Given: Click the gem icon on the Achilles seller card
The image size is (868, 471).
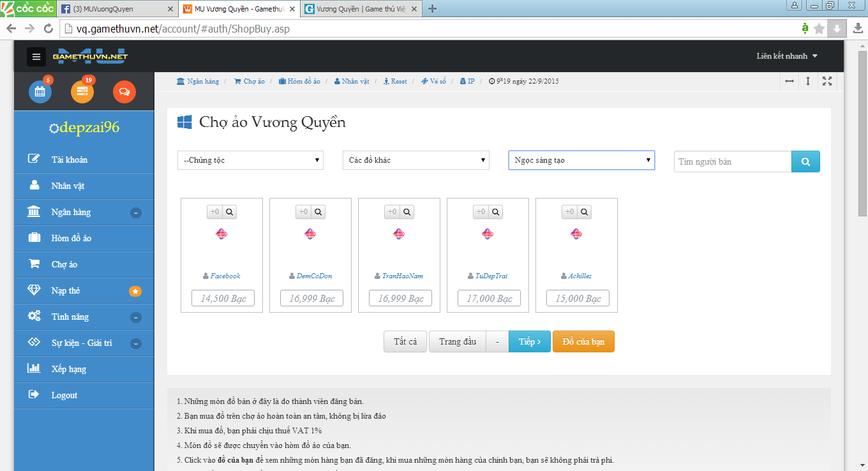Looking at the screenshot, I should [576, 234].
